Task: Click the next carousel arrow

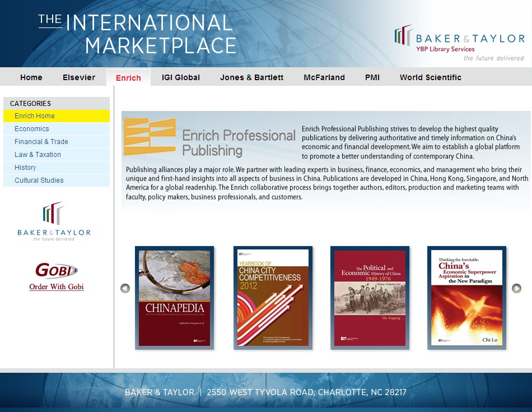Action: pos(516,288)
